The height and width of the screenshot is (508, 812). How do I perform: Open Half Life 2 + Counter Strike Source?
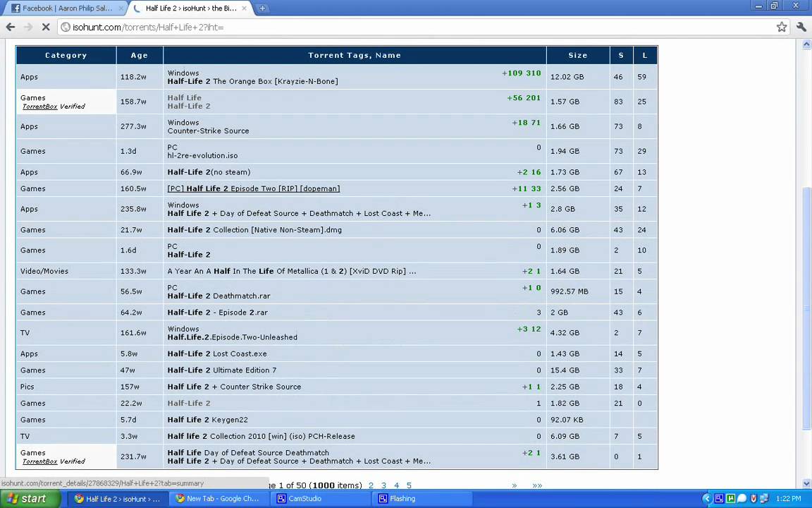click(234, 387)
